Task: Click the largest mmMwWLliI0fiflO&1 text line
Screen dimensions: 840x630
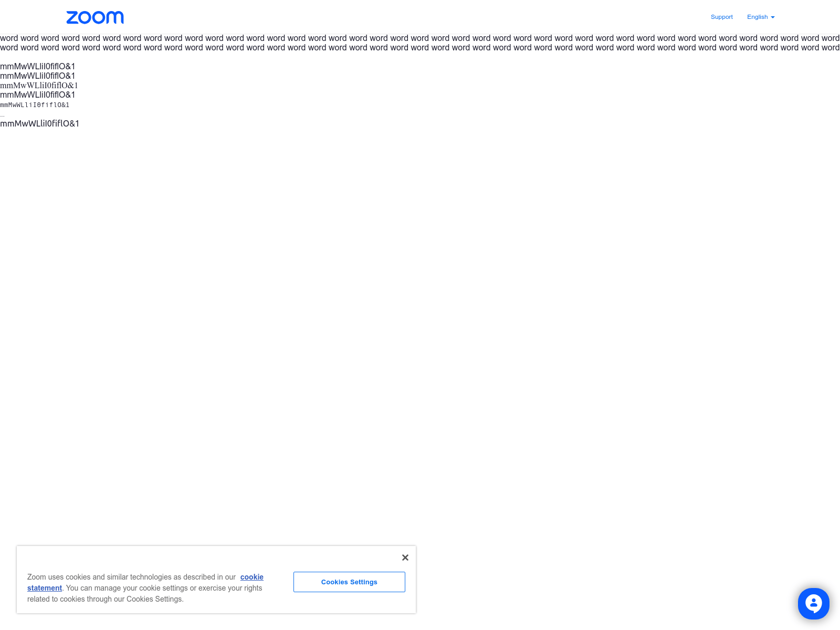Action: pyautogui.click(x=39, y=123)
